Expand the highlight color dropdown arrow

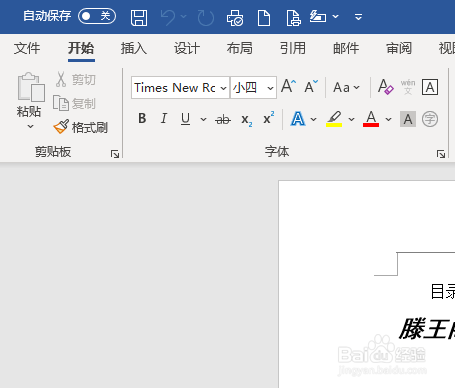pos(351,119)
